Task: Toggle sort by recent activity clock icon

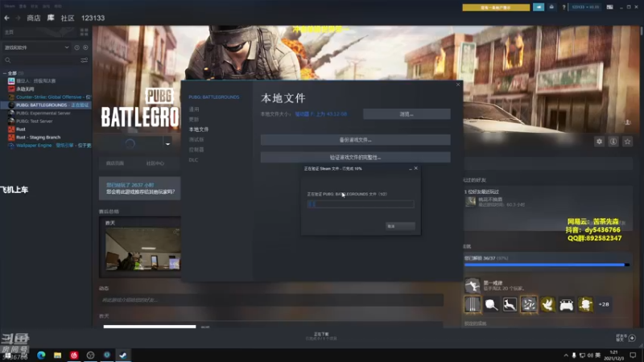Action: click(x=76, y=47)
